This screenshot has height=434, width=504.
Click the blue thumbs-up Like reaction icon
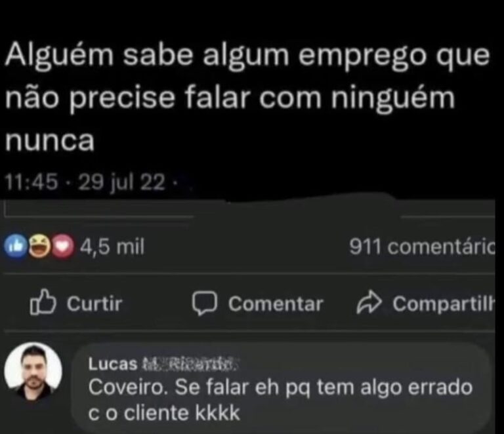pos(15,247)
